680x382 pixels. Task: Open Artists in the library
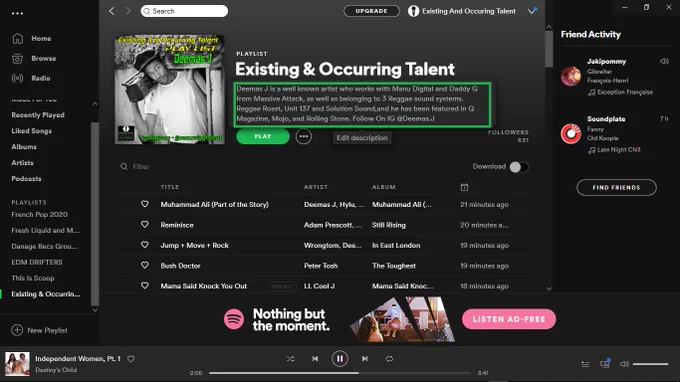22,163
